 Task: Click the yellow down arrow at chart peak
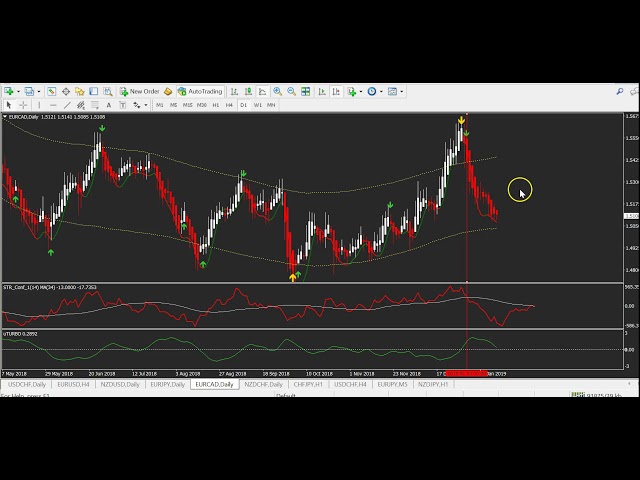(x=461, y=122)
